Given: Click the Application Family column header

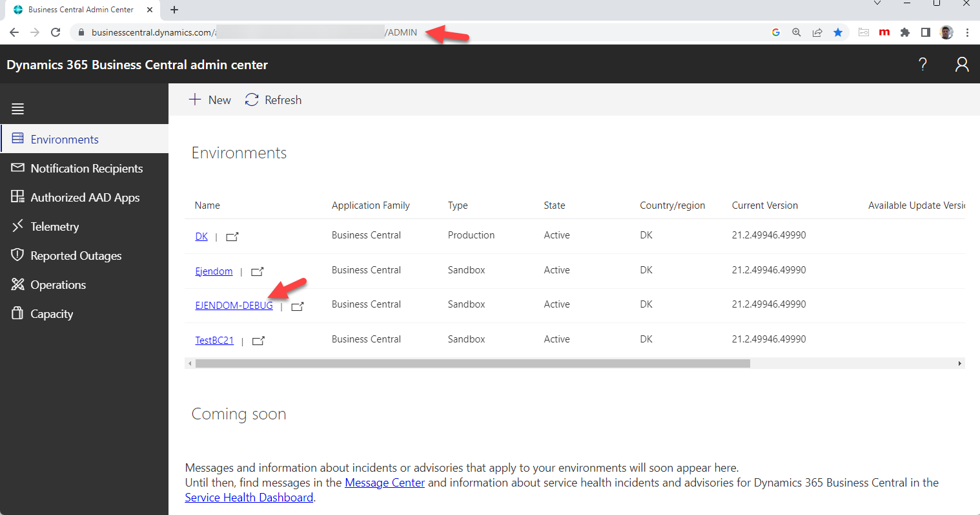Looking at the screenshot, I should (371, 205).
